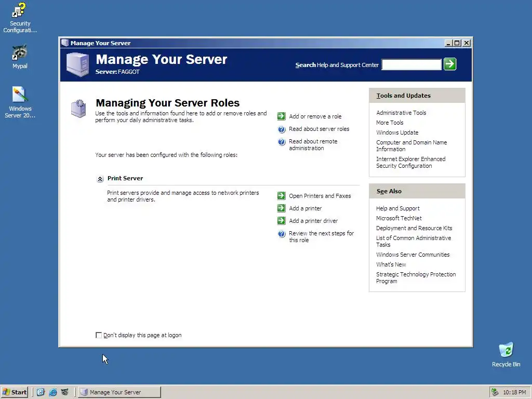Viewport: 532px width, 399px height.
Task: Open Windows Update link
Action: click(397, 132)
